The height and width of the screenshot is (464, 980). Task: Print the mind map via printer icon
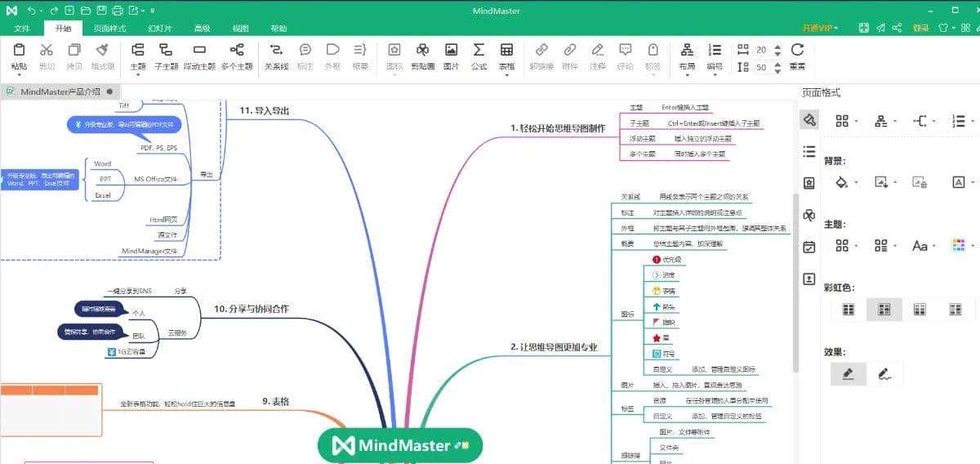coord(117,11)
